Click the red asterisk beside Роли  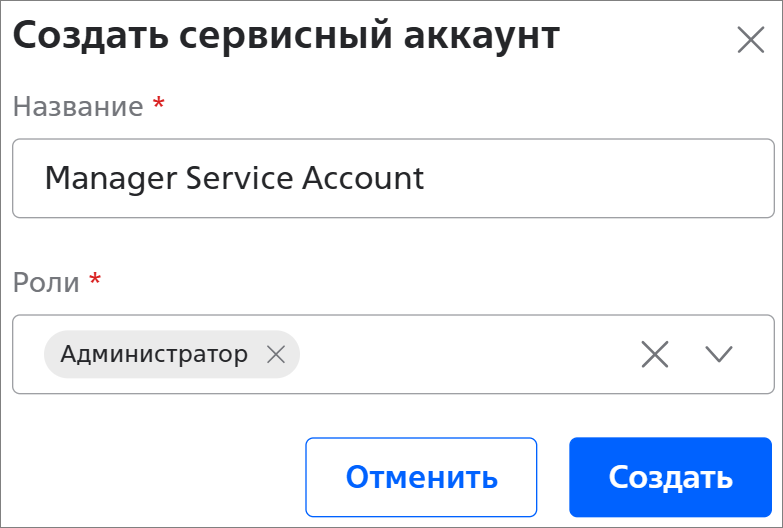point(95,279)
